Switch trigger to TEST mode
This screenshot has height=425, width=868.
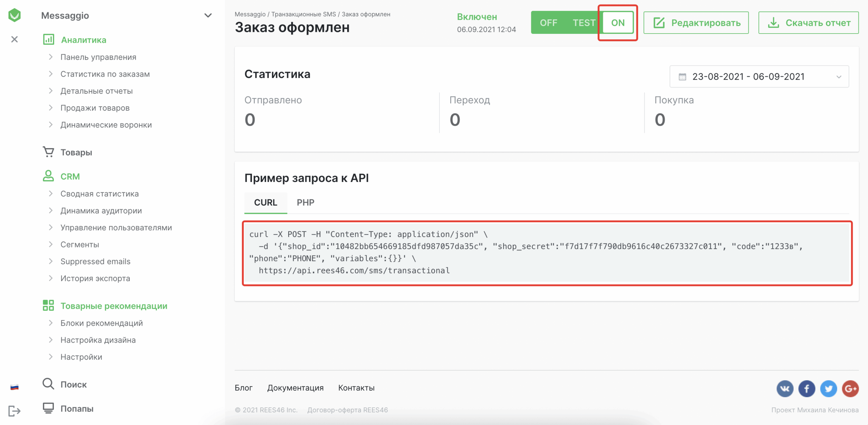584,23
